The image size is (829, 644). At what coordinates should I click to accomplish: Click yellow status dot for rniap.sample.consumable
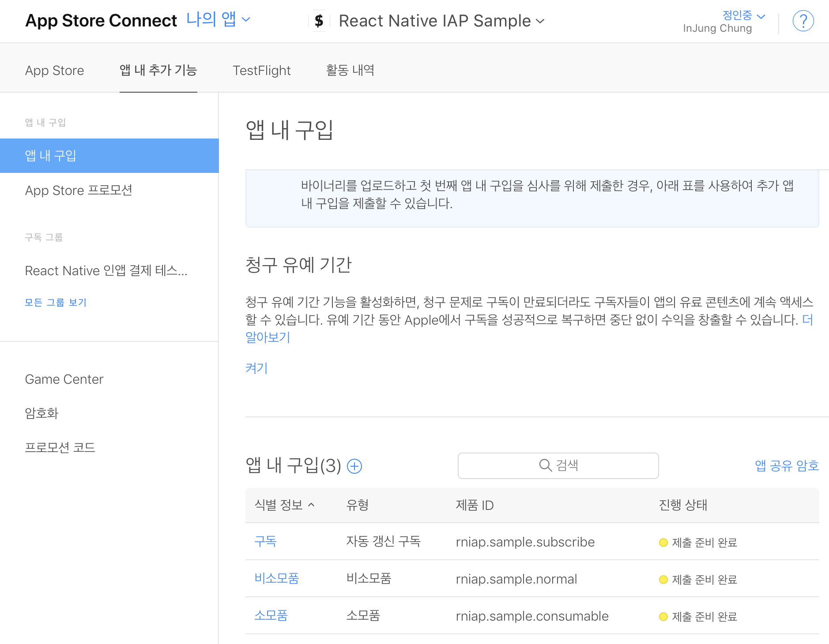(663, 616)
